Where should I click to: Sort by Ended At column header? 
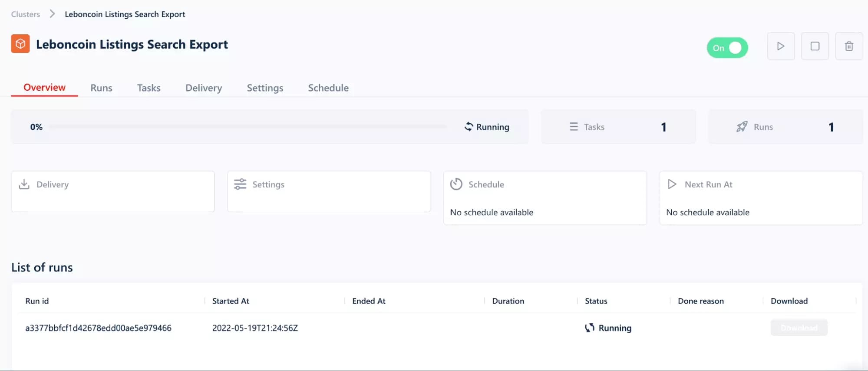coord(369,301)
